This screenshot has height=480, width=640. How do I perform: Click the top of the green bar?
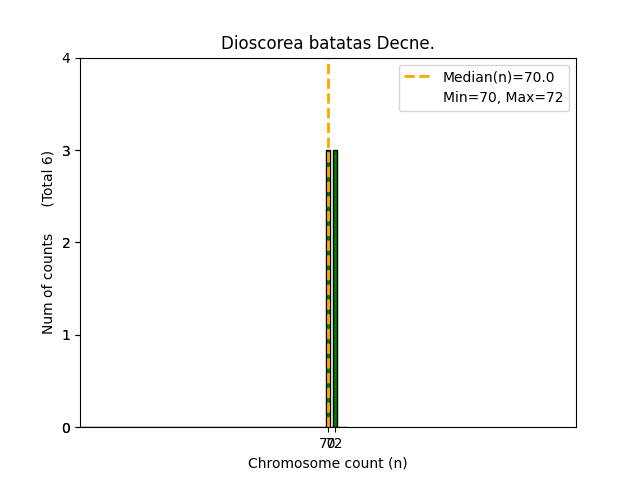tap(335, 152)
